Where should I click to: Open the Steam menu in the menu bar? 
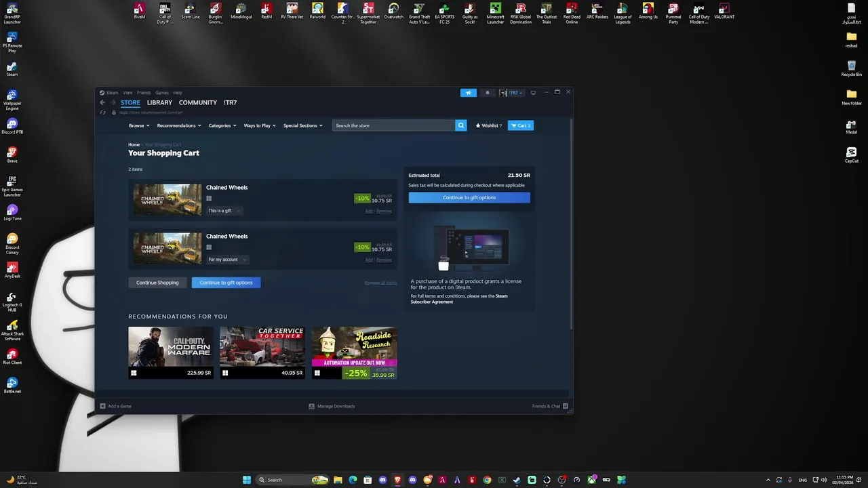click(108, 93)
